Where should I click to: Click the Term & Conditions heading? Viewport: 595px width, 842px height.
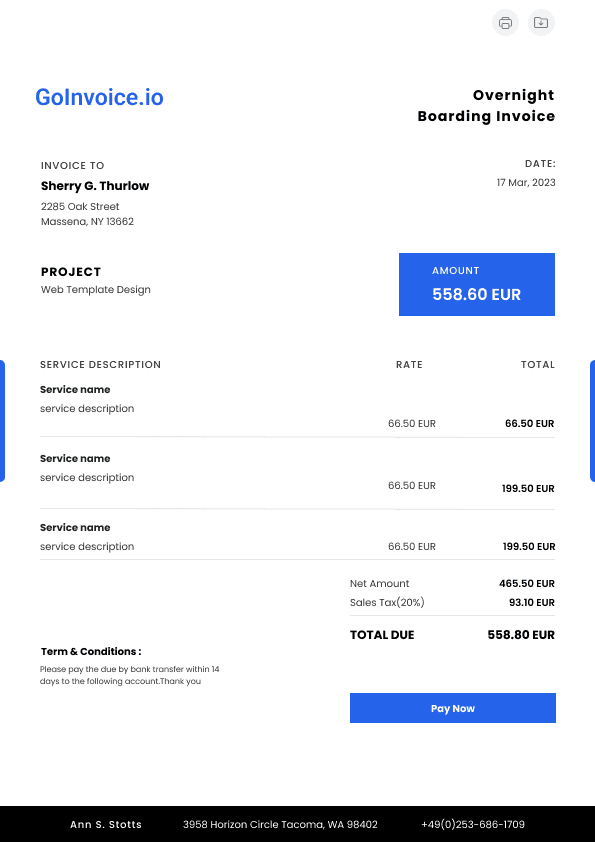[91, 651]
